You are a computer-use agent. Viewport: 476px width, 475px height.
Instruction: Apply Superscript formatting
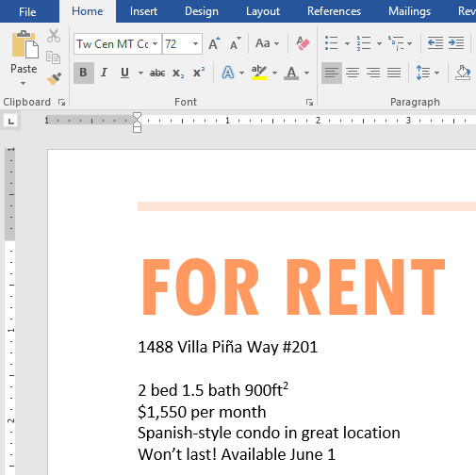pos(199,73)
